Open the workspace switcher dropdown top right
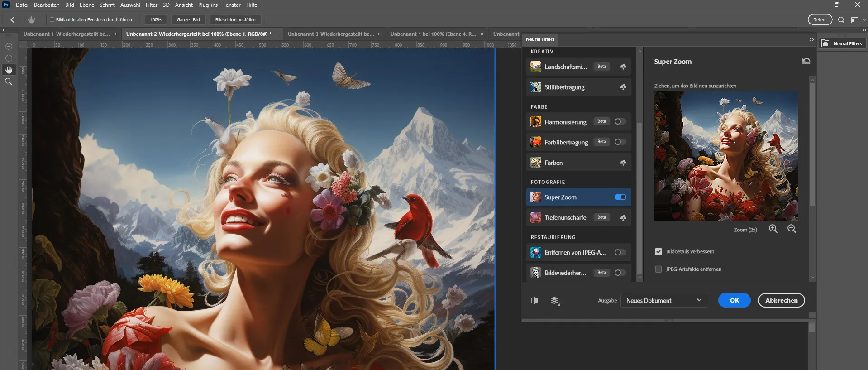The image size is (868, 370). [858, 20]
